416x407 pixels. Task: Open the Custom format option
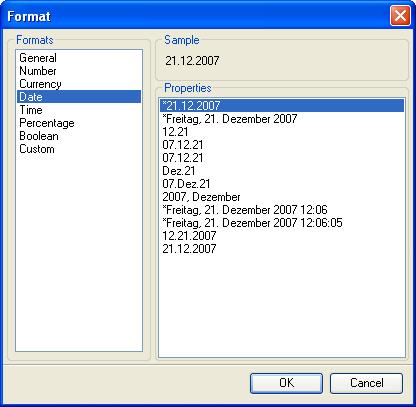pos(37,149)
